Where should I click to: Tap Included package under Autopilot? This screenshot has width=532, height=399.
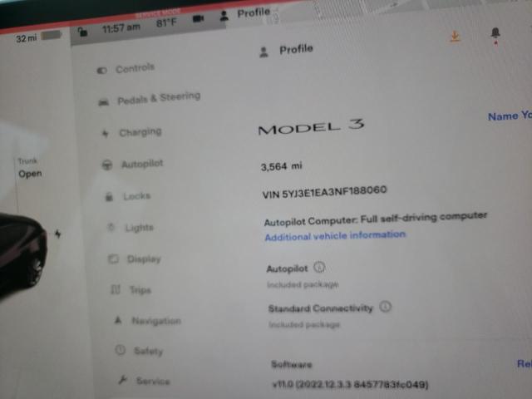coord(303,284)
